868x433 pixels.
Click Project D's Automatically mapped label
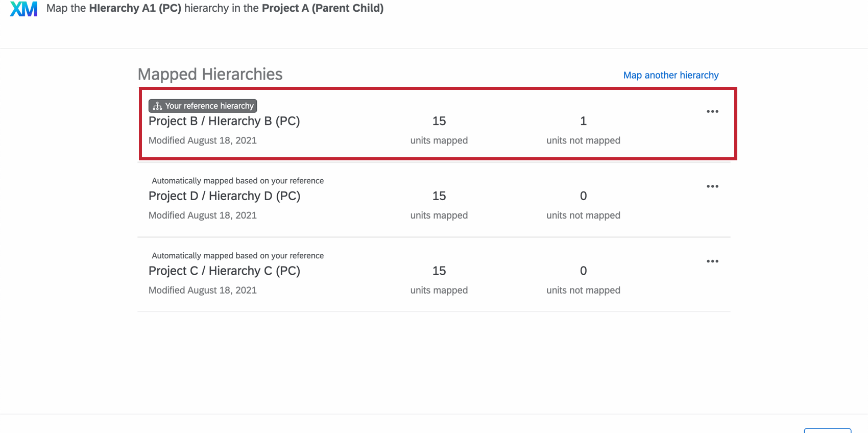tap(237, 181)
